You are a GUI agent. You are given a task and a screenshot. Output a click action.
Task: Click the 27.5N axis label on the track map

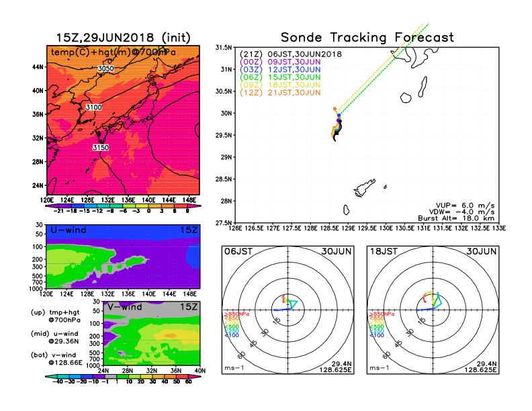coord(224,223)
